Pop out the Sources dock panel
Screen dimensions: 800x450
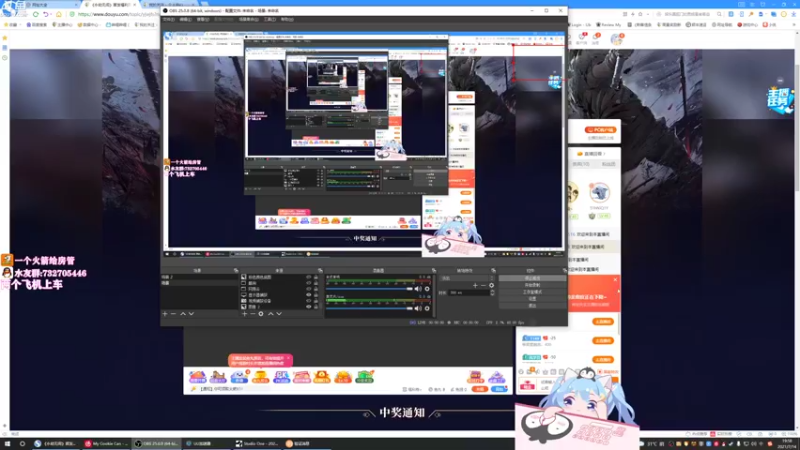[x=320, y=270]
